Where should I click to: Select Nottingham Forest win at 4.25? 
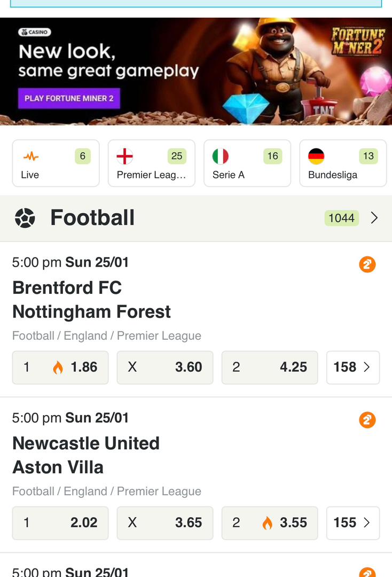coord(270,368)
